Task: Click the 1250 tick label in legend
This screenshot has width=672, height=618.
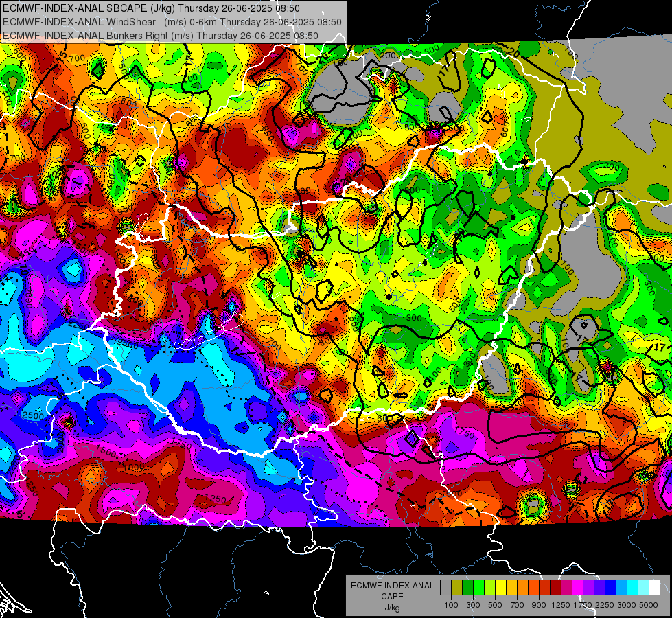Action: (x=561, y=605)
